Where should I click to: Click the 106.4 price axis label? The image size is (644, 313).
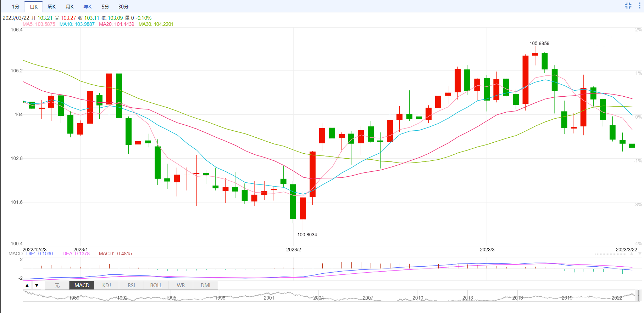(x=17, y=30)
